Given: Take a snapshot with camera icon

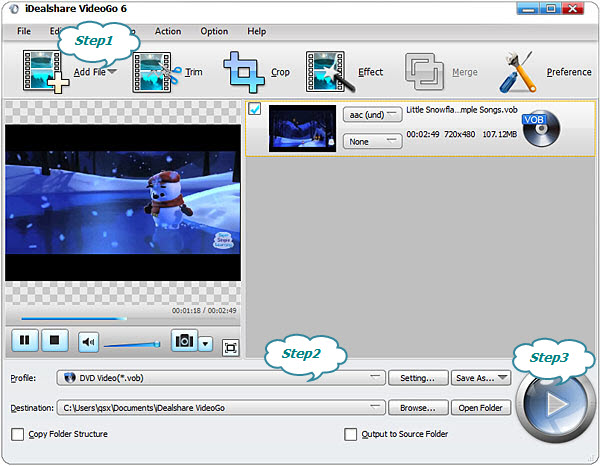Looking at the screenshot, I should [184, 340].
